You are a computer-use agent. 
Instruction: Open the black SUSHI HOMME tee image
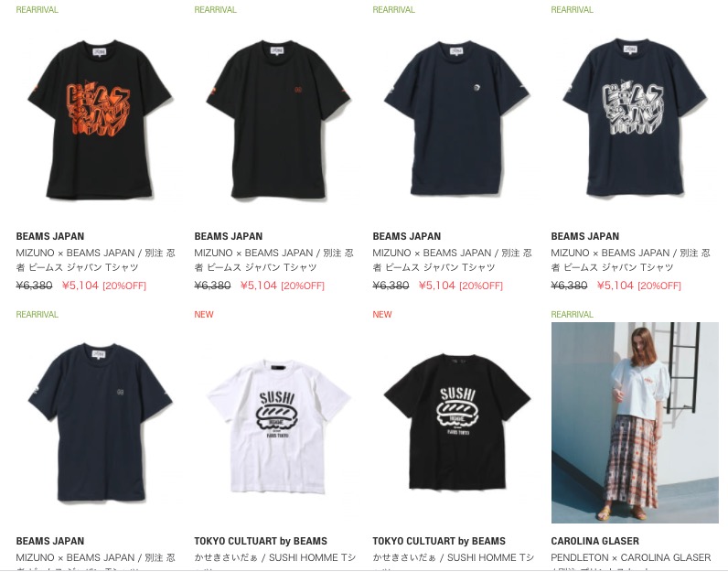pyautogui.click(x=456, y=423)
